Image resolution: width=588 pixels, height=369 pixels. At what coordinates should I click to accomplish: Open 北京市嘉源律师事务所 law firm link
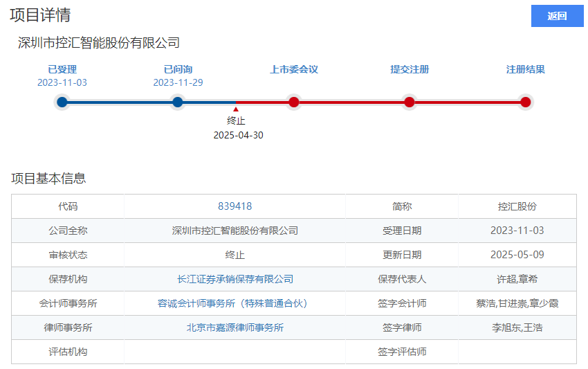point(235,327)
